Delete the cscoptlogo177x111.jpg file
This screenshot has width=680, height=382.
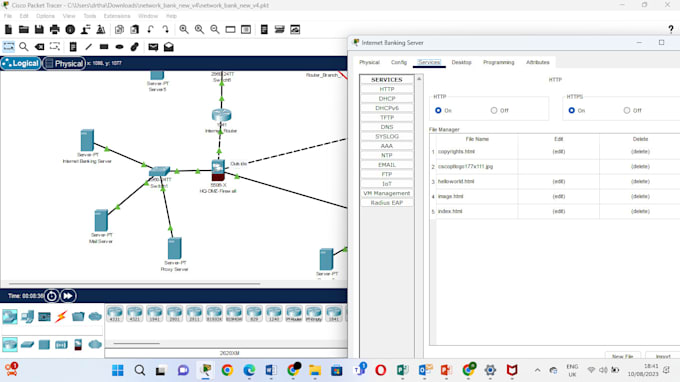(x=640, y=167)
